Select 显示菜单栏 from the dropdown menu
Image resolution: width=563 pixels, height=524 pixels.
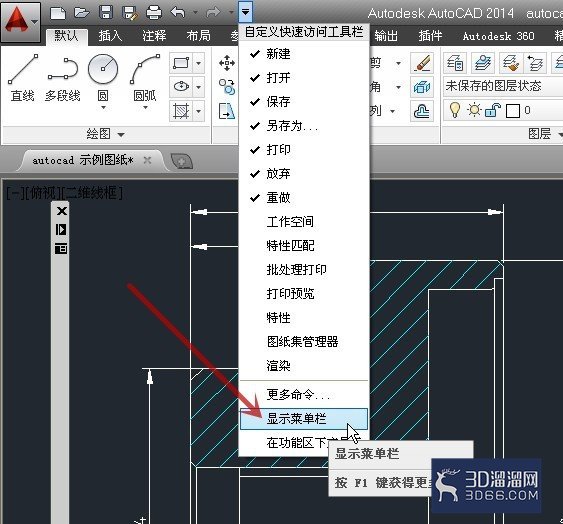tap(304, 419)
